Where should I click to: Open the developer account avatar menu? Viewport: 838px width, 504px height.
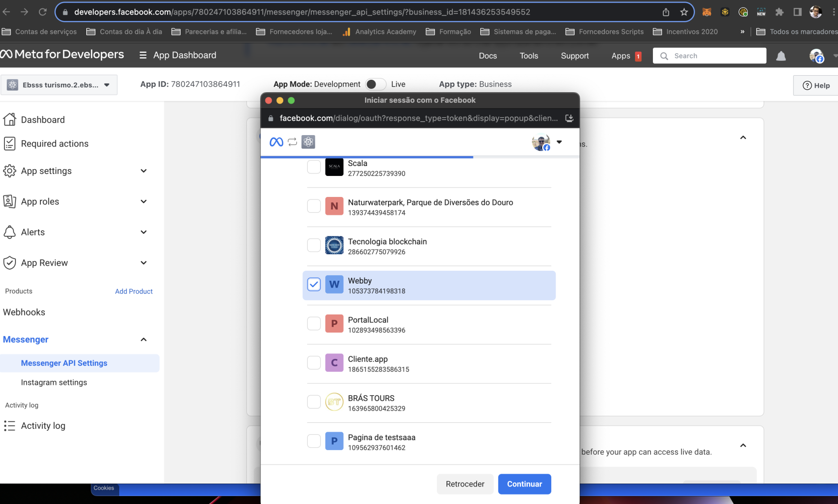coord(817,56)
